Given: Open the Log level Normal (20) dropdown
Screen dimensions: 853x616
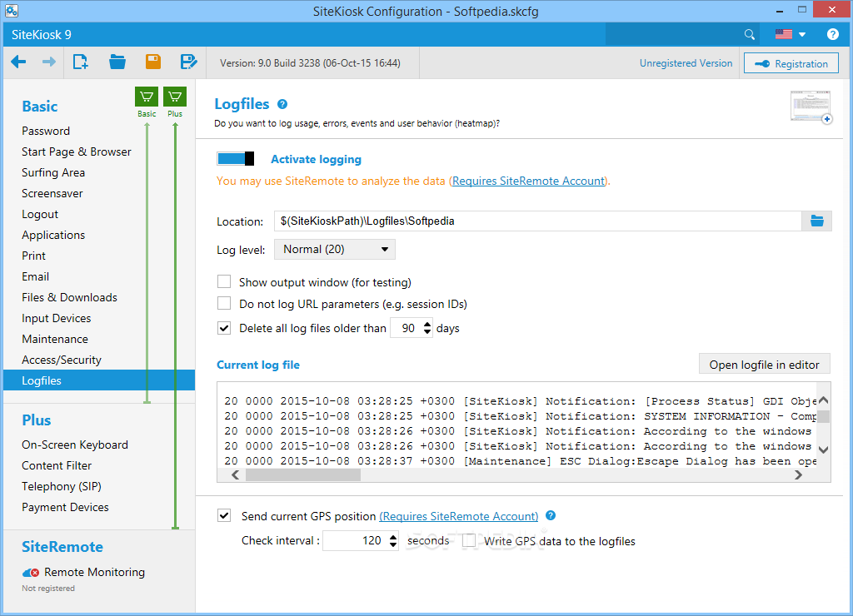Looking at the screenshot, I should (335, 249).
